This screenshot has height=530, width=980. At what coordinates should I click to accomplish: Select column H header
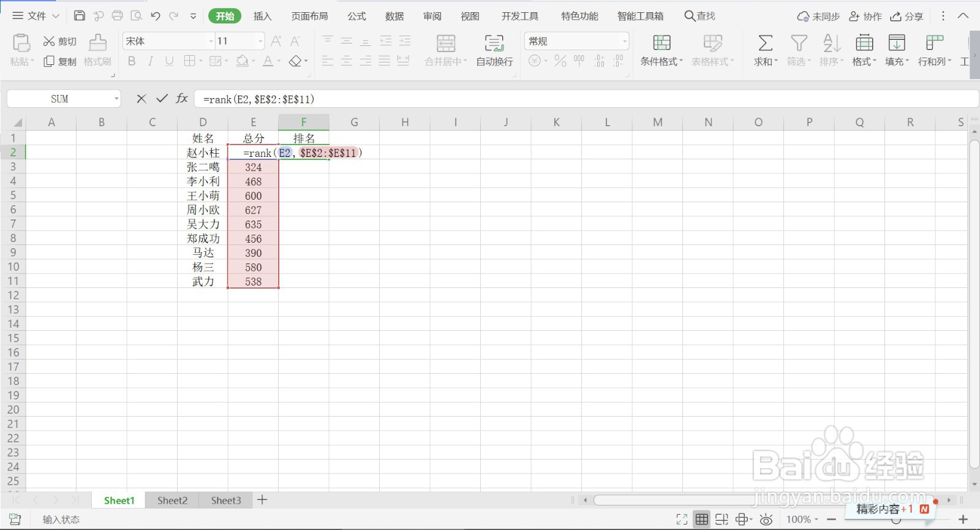pos(405,122)
